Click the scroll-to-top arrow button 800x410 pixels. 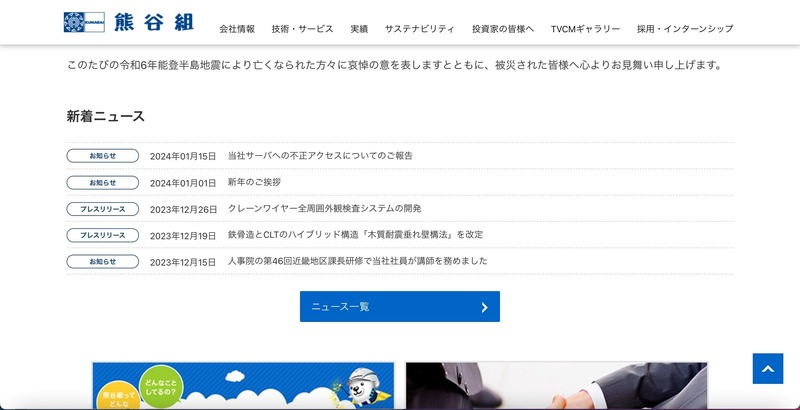tap(767, 368)
